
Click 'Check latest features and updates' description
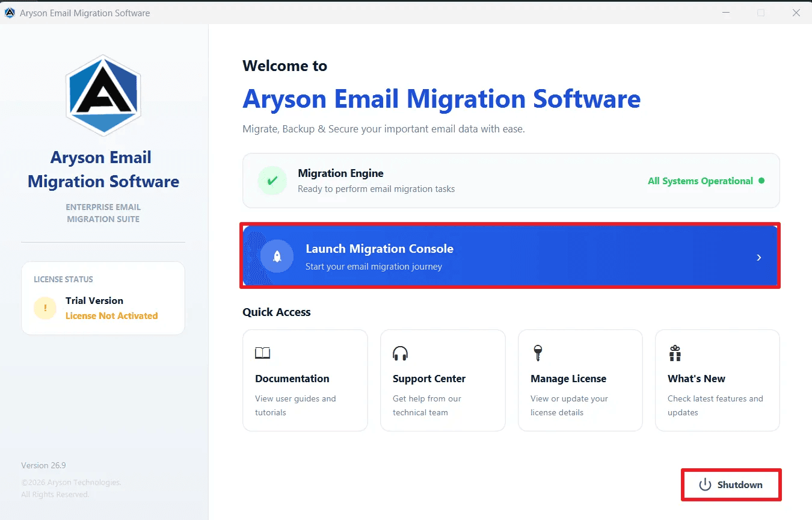pyautogui.click(x=715, y=406)
